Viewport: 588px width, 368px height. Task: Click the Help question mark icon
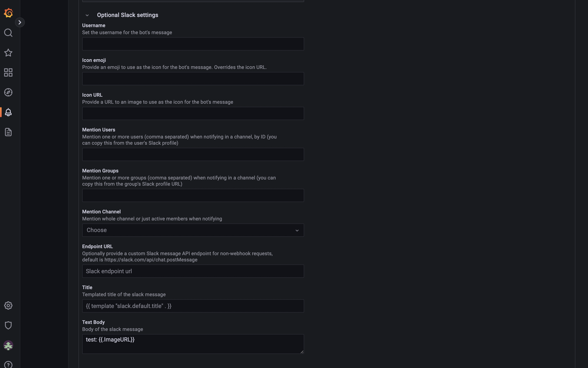[x=8, y=364]
